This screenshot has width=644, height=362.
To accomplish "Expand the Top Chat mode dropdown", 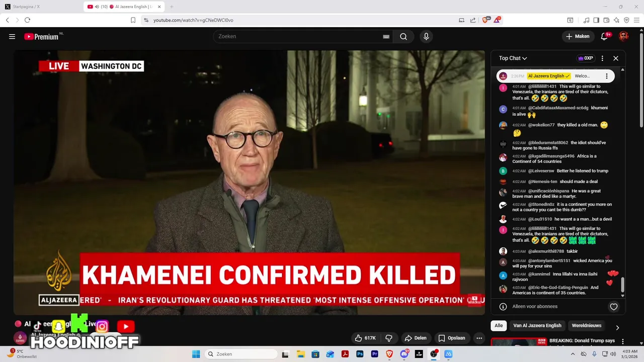I will [x=513, y=58].
